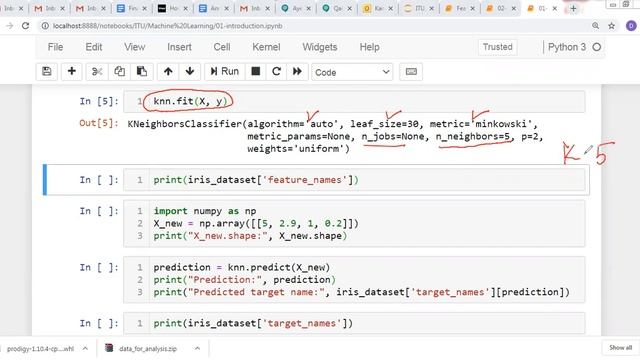This screenshot has width=640, height=360.
Task: Open the Insert menu
Action: tap(179, 47)
